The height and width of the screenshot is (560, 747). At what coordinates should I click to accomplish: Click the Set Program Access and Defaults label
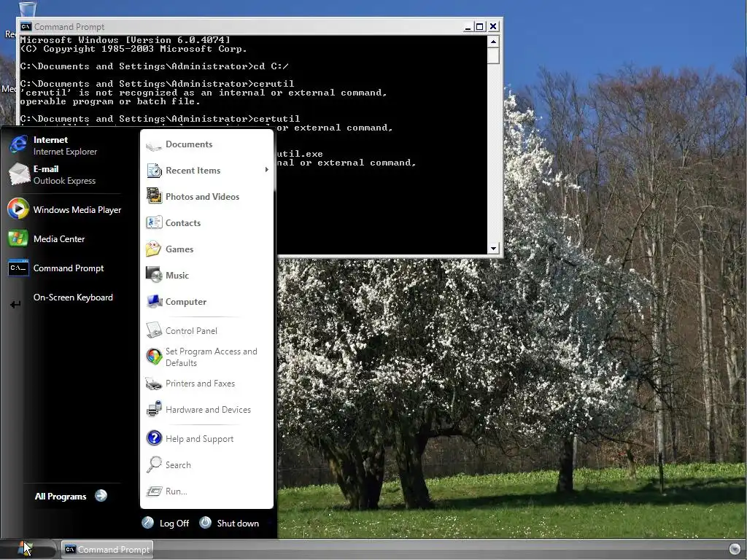pos(211,357)
